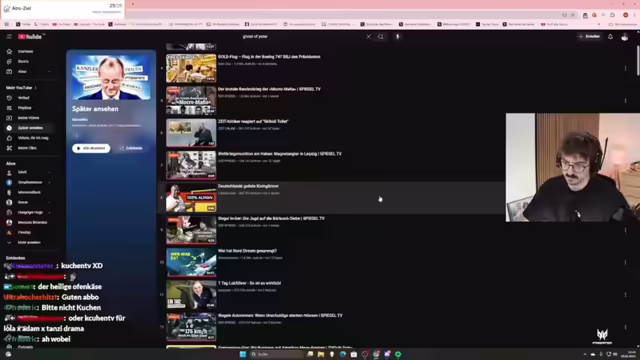Open the 1 Tag Lokführer video thumbnail
640x360 pixels.
point(191,295)
